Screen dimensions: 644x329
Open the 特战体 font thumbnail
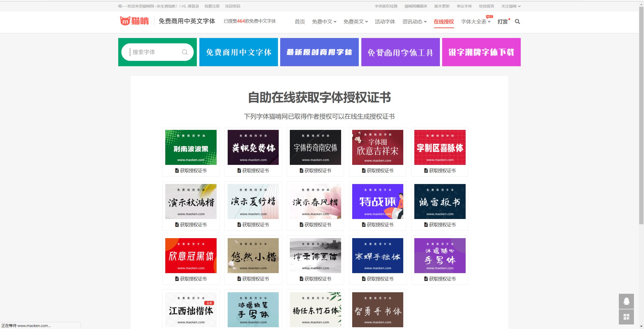click(377, 201)
